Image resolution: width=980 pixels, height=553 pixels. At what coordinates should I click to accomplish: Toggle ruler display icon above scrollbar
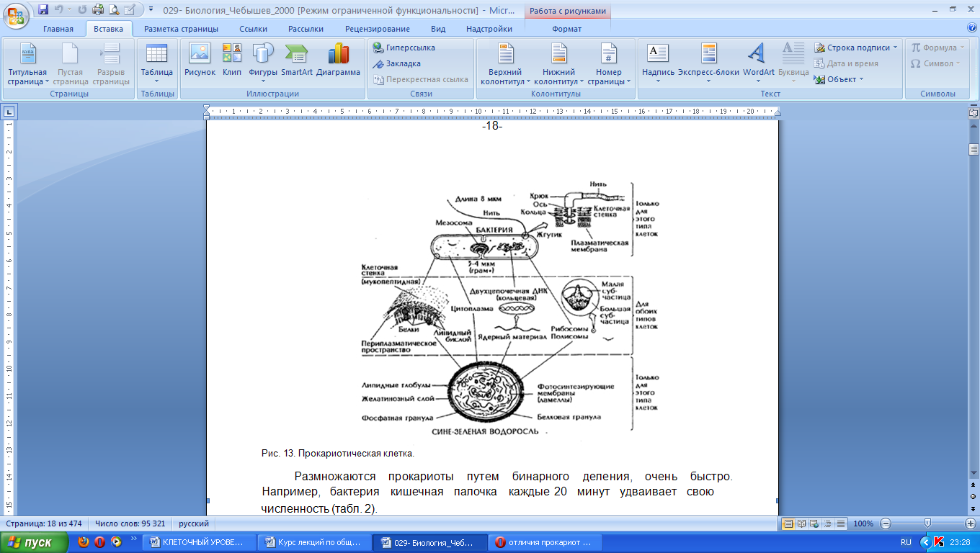pyautogui.click(x=974, y=112)
